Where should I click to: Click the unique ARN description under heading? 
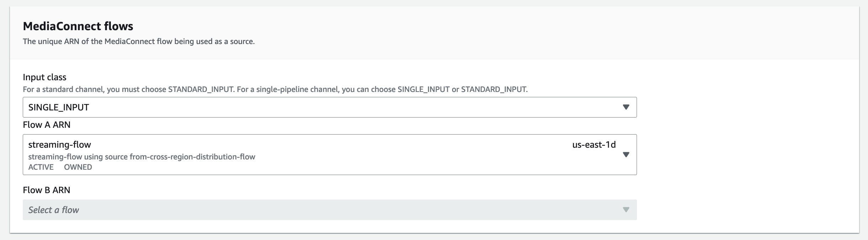pyautogui.click(x=139, y=42)
